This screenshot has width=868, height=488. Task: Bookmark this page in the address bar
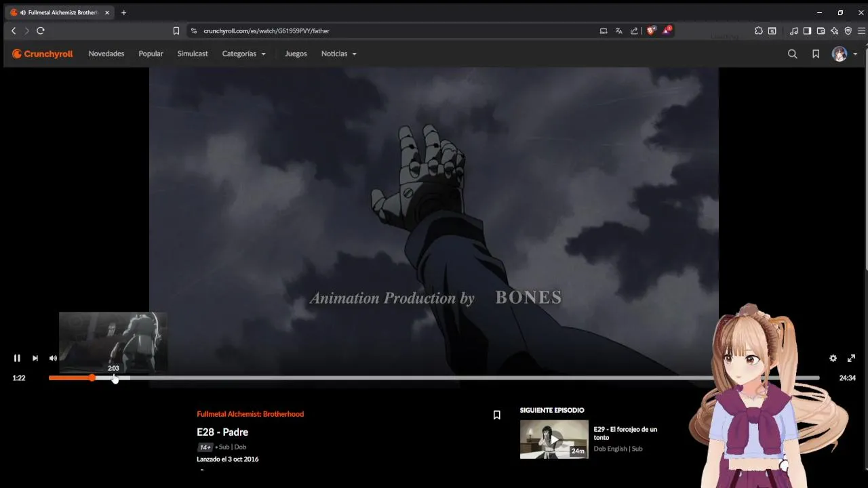[x=176, y=30]
